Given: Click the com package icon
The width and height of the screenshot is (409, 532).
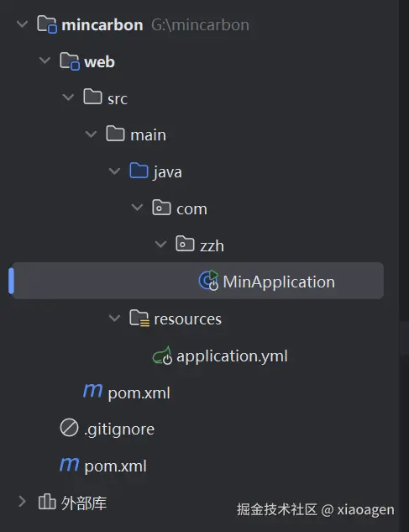Looking at the screenshot, I should click(x=161, y=208).
